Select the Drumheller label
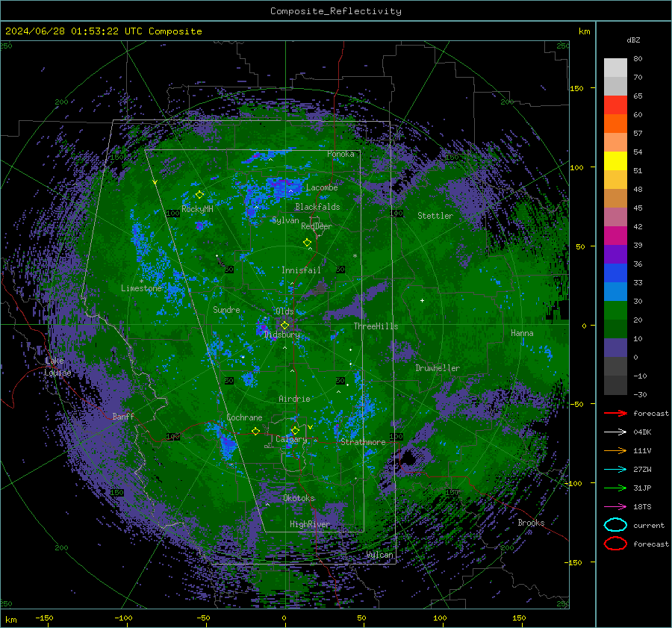The width and height of the screenshot is (672, 628). tap(438, 368)
